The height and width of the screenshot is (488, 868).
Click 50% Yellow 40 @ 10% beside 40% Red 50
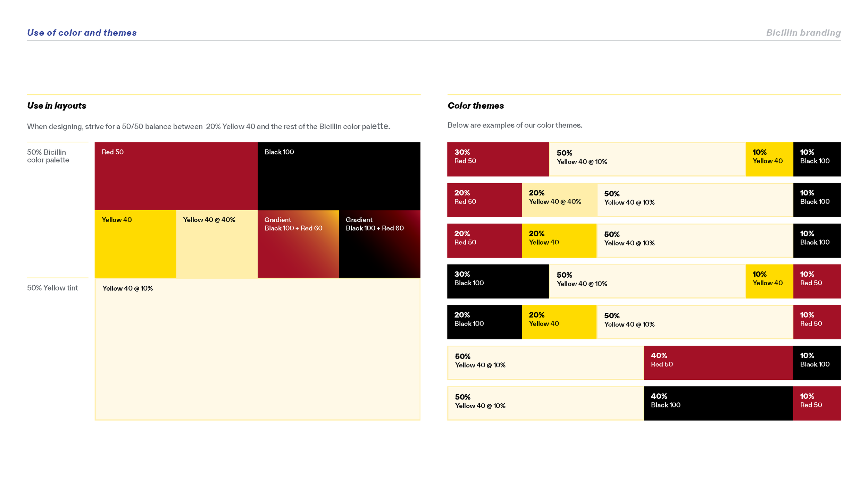(x=545, y=363)
